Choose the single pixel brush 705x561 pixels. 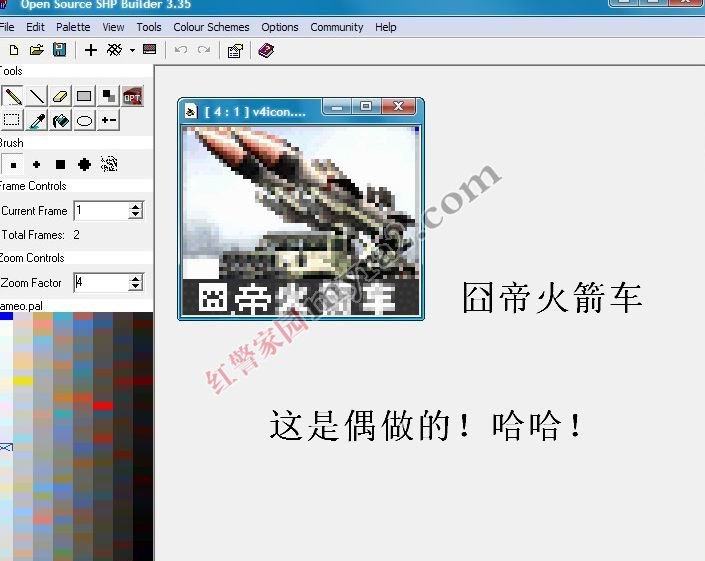13,165
